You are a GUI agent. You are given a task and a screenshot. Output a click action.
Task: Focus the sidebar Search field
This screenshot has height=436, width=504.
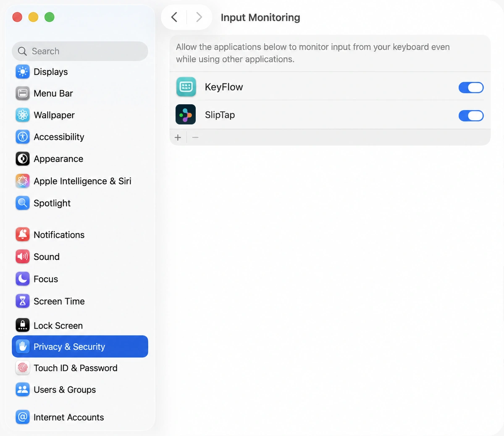click(80, 51)
